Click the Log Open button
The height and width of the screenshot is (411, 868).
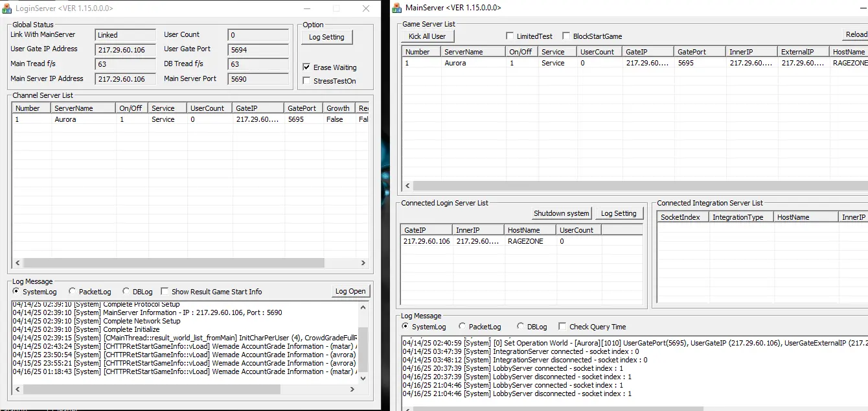350,291
